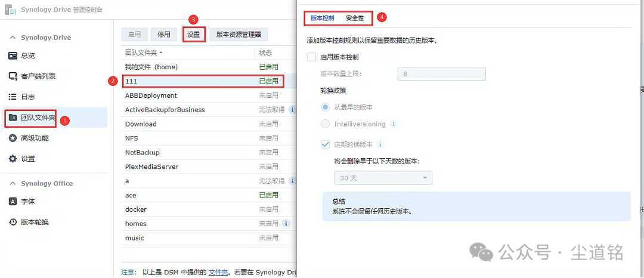Open the Font (字体) icon under Synology Office
The image size is (644, 278).
(x=13, y=202)
